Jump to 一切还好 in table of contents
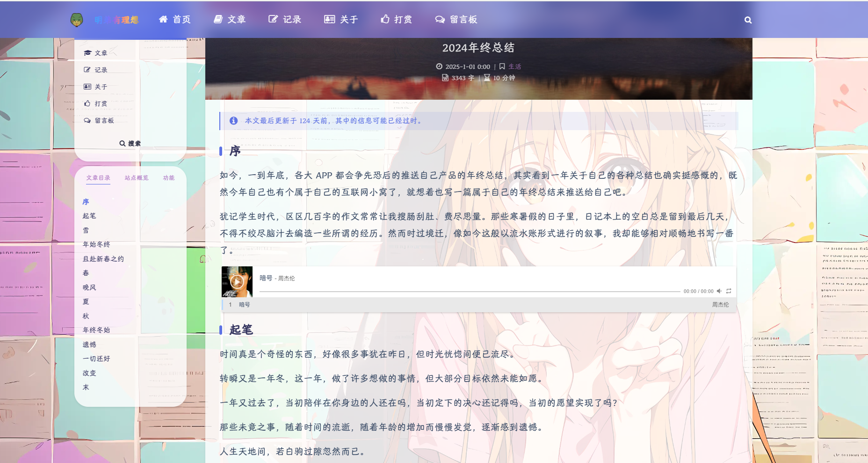The height and width of the screenshot is (463, 868). [x=96, y=359]
